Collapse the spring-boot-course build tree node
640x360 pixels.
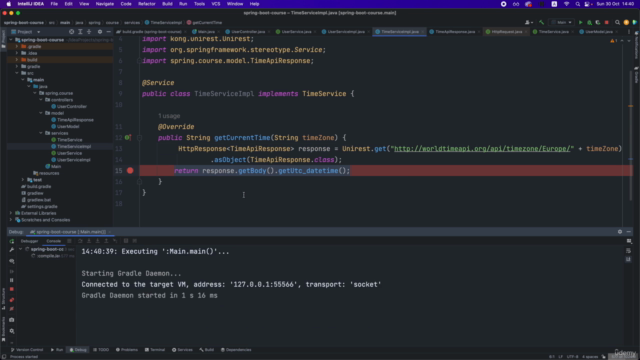[x=21, y=249]
